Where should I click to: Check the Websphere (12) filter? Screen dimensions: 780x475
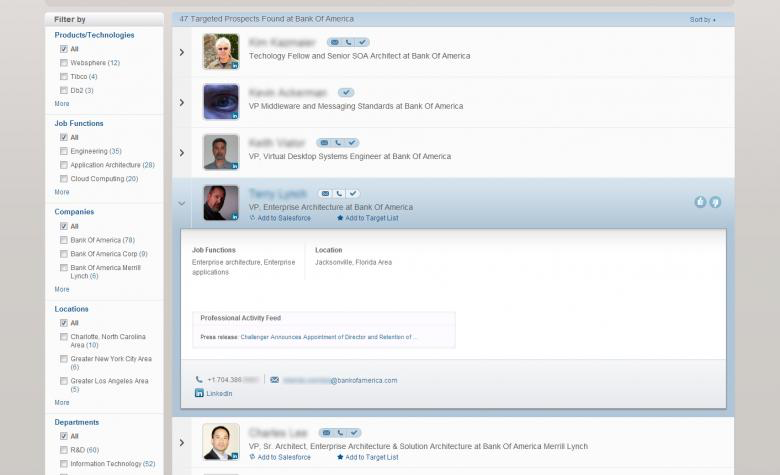pyautogui.click(x=64, y=63)
